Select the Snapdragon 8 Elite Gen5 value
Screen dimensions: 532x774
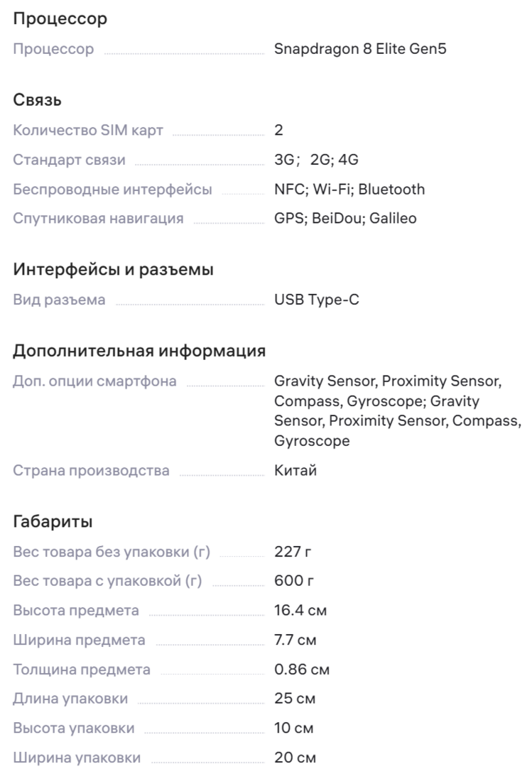tap(360, 50)
